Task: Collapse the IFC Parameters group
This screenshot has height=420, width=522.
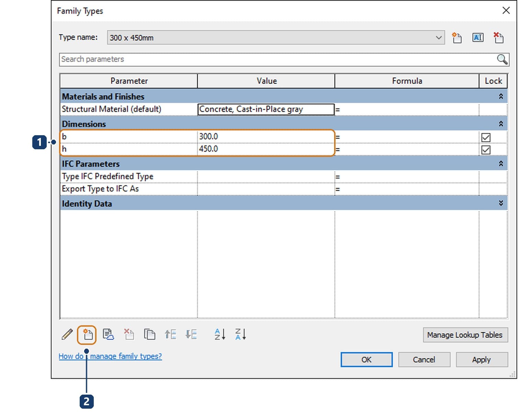Action: pos(501,164)
